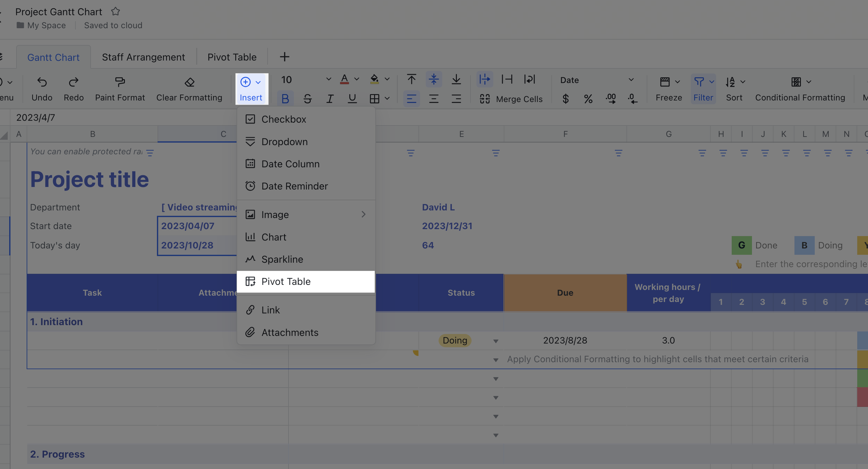Choose Pivot Table from the Insert menu

point(286,281)
